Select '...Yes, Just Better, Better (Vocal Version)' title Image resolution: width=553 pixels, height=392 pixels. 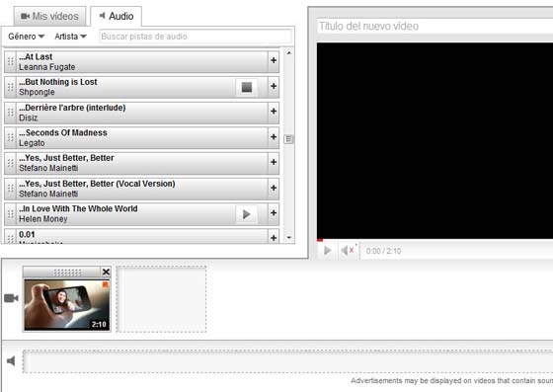pyautogui.click(x=97, y=184)
